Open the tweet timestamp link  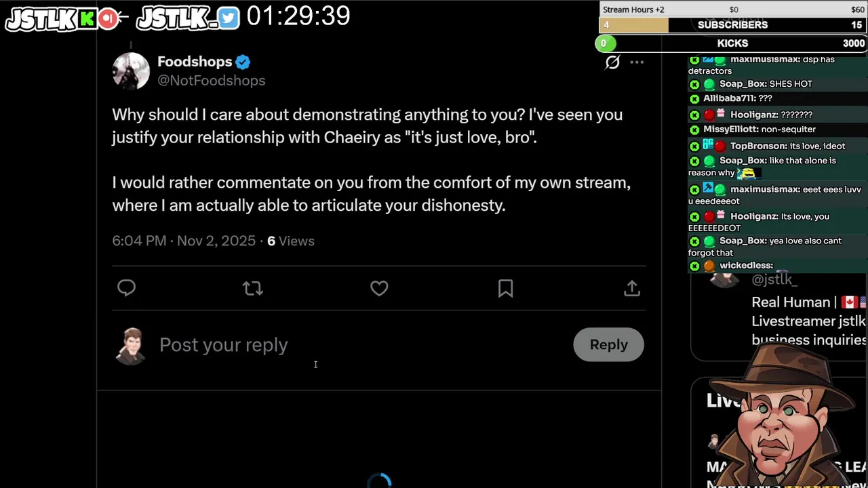184,241
